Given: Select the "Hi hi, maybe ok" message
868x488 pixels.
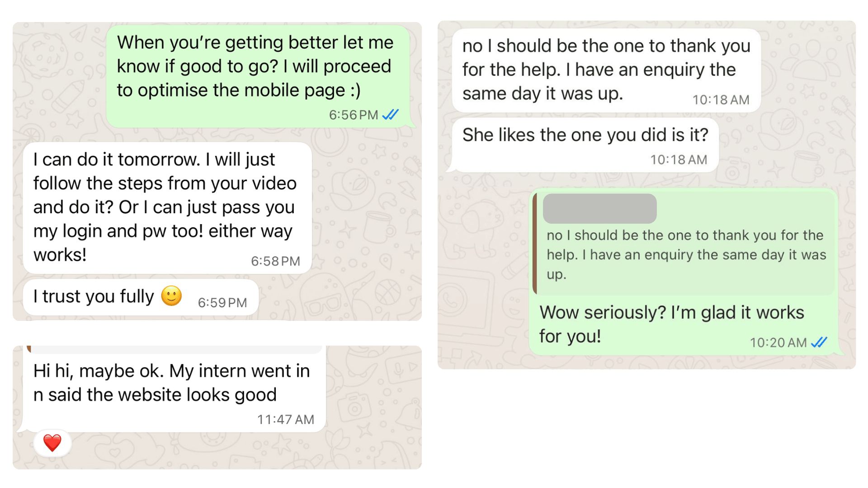Looking at the screenshot, I should (171, 383).
